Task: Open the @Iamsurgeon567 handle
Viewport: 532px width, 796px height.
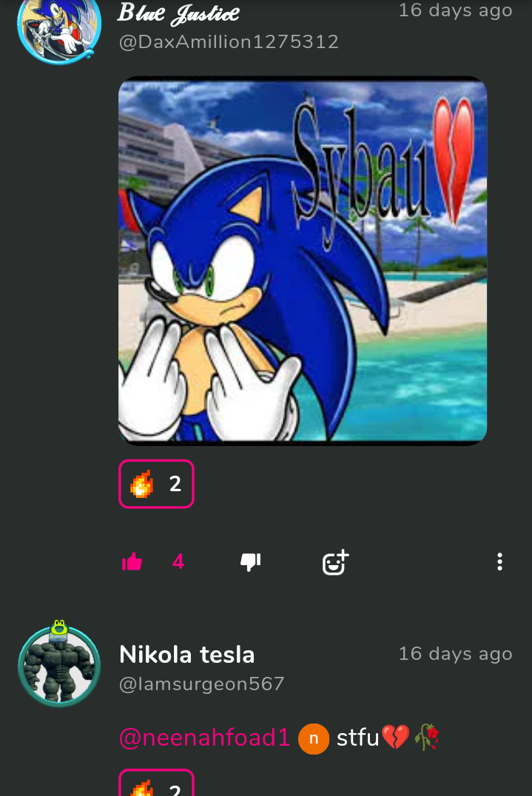Action: tap(201, 684)
